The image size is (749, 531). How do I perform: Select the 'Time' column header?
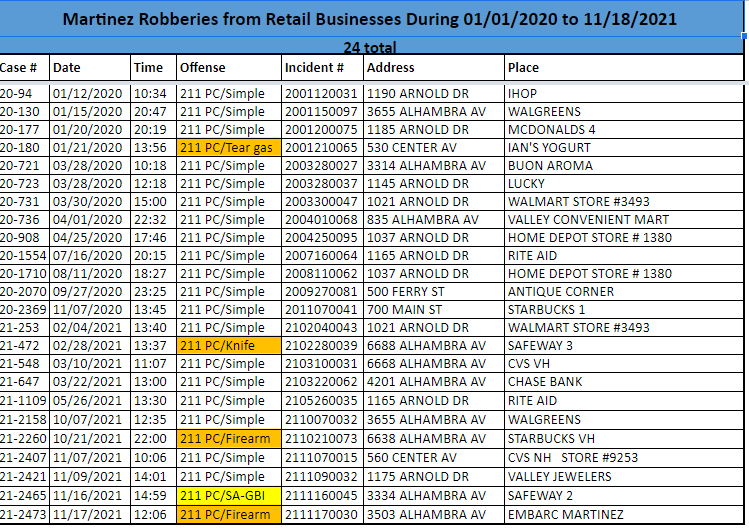pyautogui.click(x=153, y=67)
